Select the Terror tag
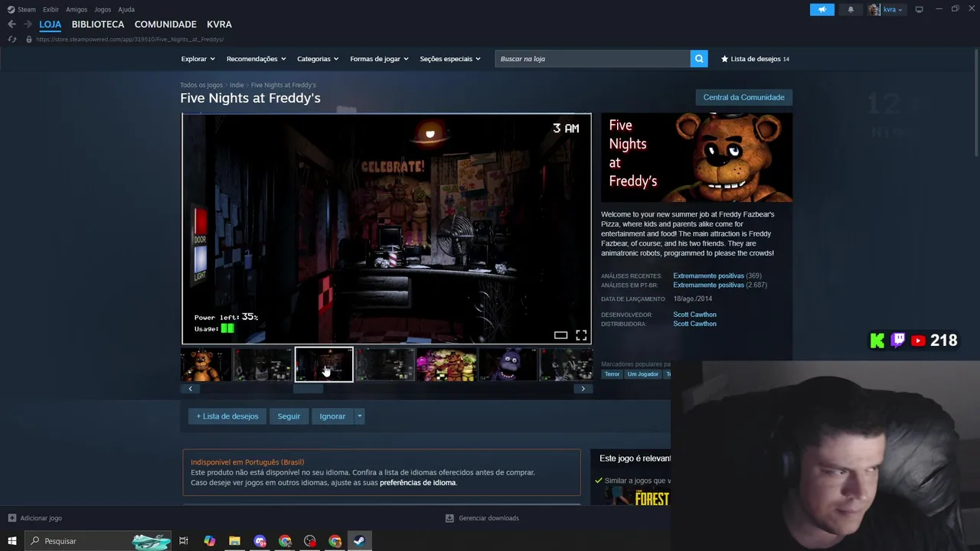 click(612, 374)
